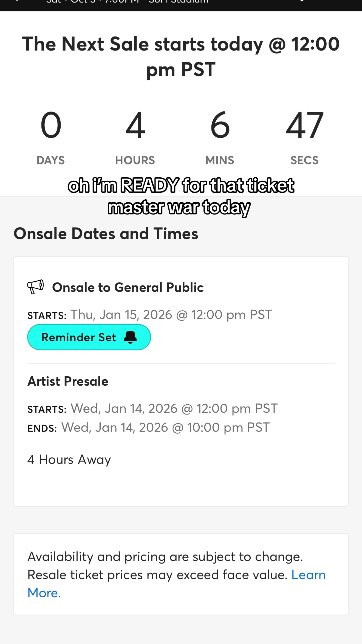The width and height of the screenshot is (362, 644).
Task: Select the Artist Presale ends time text
Action: coord(165,427)
